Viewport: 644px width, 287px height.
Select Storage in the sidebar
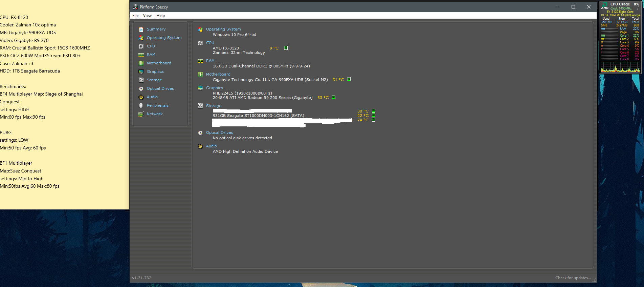154,80
